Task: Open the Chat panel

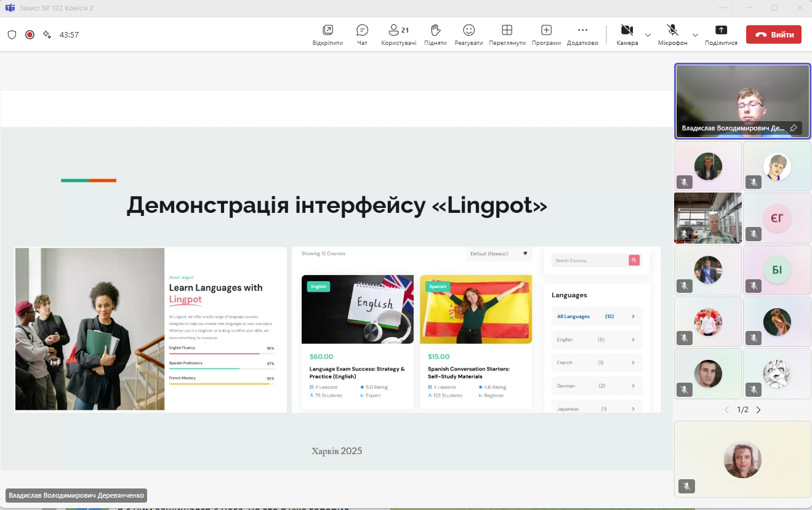Action: [362, 34]
